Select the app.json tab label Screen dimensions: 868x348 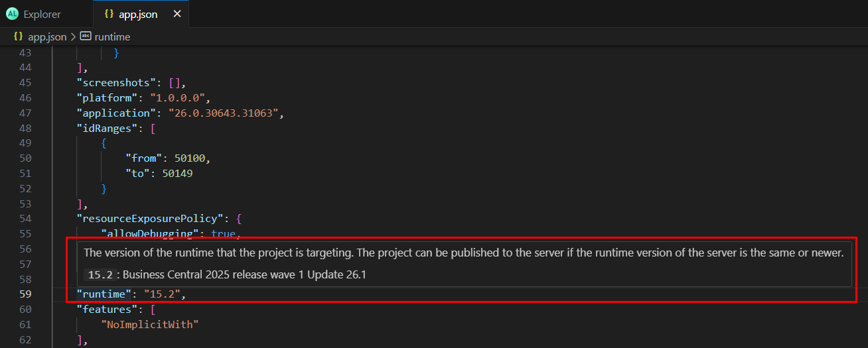138,14
